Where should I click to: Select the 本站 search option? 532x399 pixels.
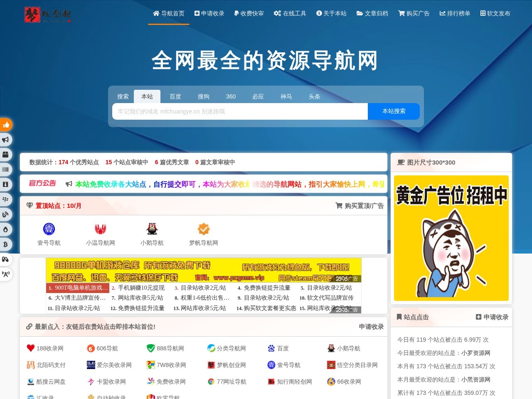(148, 96)
